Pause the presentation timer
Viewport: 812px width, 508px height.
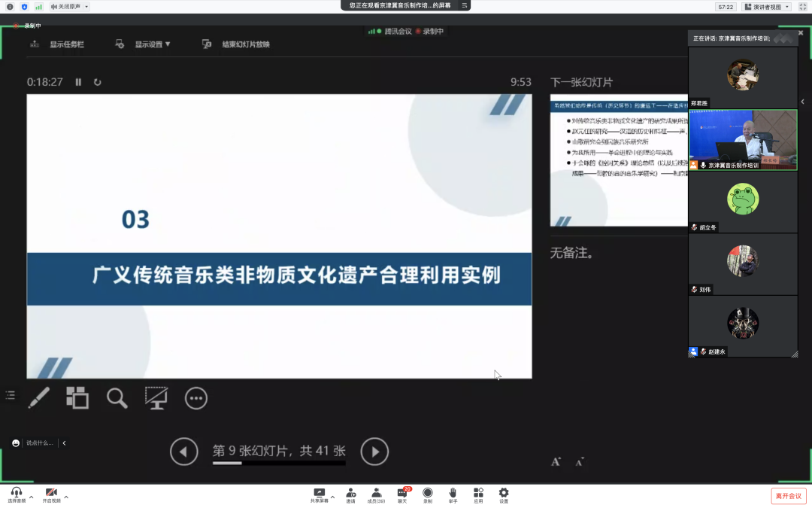[x=78, y=82]
